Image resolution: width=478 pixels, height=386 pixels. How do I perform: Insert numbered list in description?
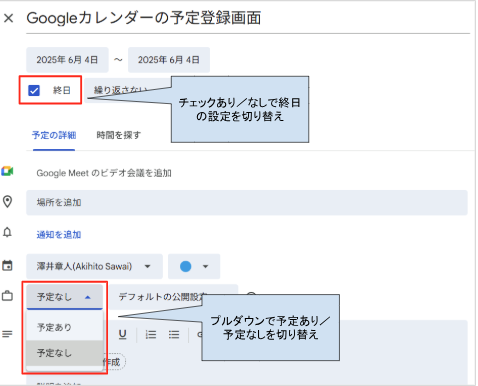[x=151, y=334]
